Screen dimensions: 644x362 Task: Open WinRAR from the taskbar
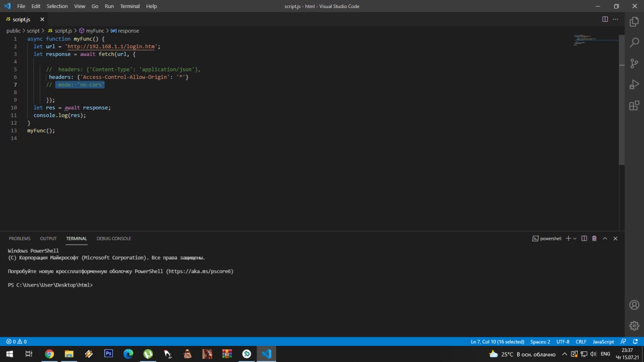pos(227,354)
